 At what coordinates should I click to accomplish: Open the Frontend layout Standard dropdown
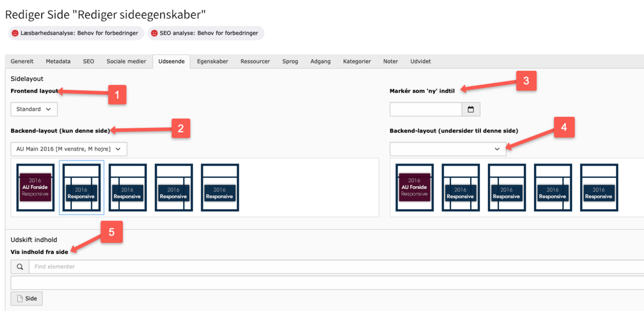pyautogui.click(x=34, y=109)
